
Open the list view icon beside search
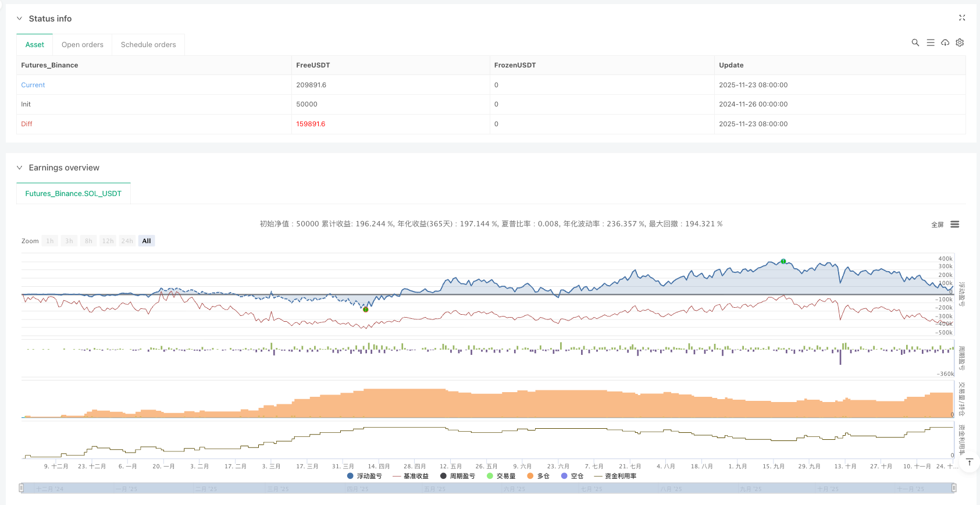[930, 42]
